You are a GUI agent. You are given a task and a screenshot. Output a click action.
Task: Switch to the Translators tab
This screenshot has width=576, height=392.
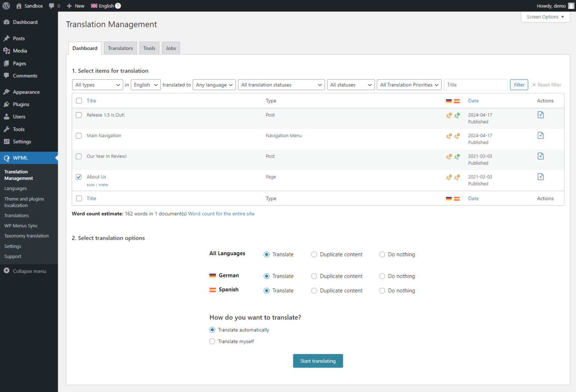120,48
